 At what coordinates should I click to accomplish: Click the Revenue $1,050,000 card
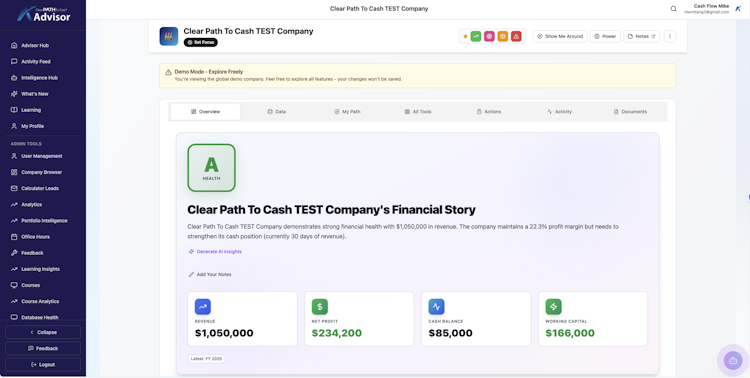243,319
